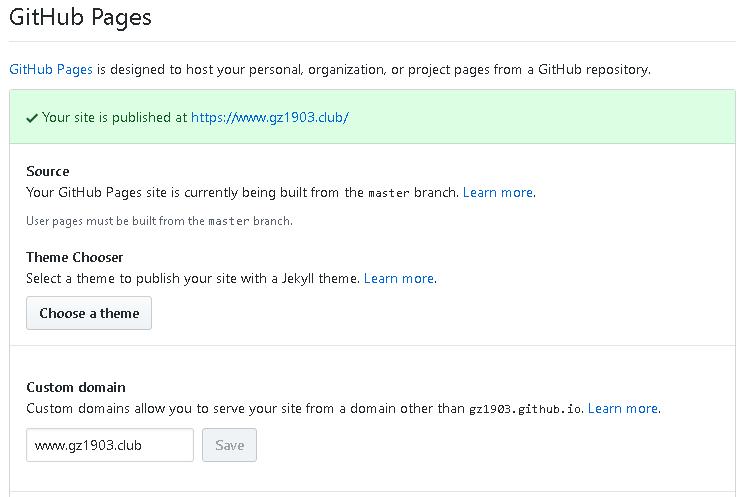Viewport: 749px width, 497px height.
Task: Open the https://www.gz1903.club/ published site link
Action: (x=269, y=117)
